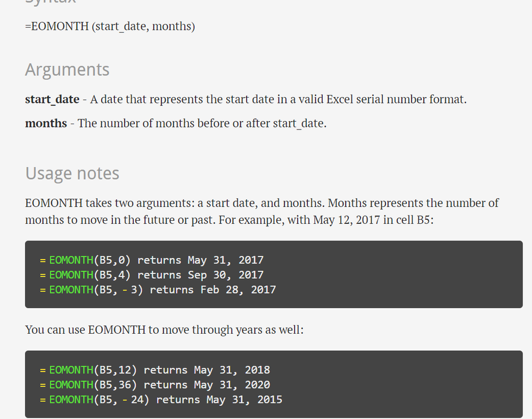The height and width of the screenshot is (419, 532).
Task: Click the text 'Sep 30, 2017' result
Action: (226, 275)
